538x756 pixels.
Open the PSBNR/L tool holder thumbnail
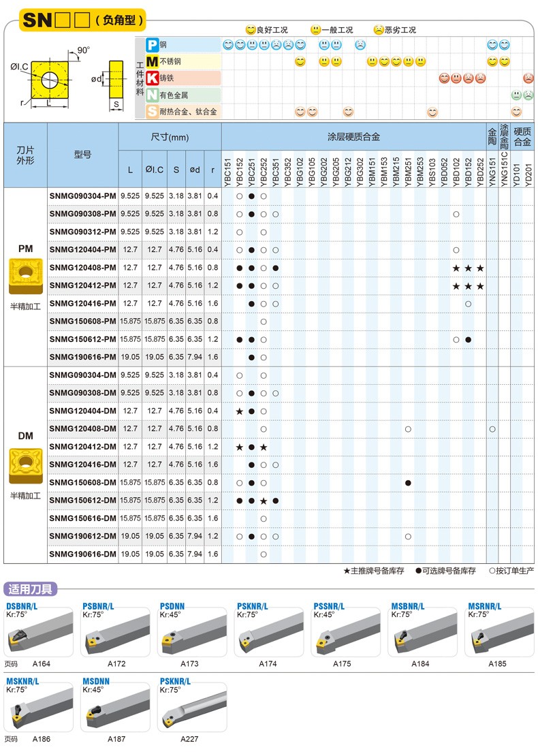pyautogui.click(x=116, y=631)
